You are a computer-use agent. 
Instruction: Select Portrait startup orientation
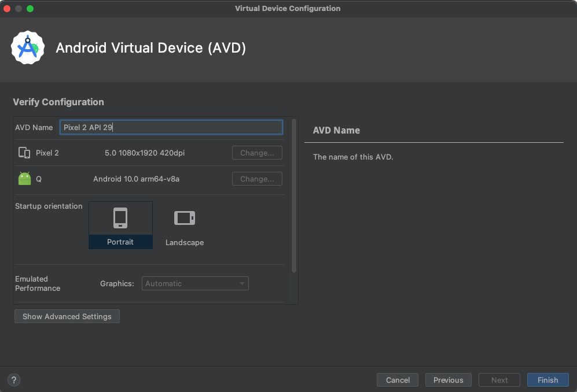[120, 225]
